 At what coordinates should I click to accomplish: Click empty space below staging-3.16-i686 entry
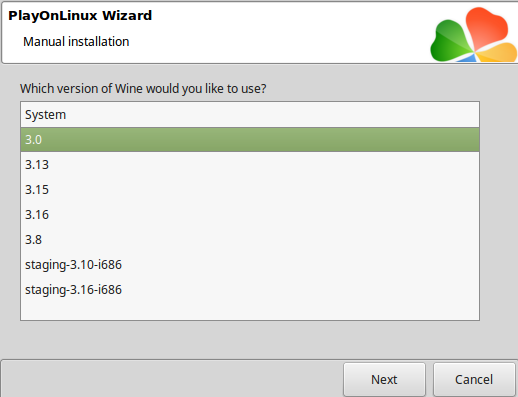(250, 311)
